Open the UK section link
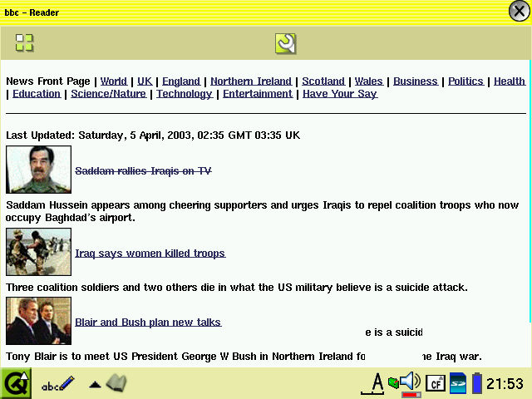This screenshot has height=399, width=532. point(145,81)
